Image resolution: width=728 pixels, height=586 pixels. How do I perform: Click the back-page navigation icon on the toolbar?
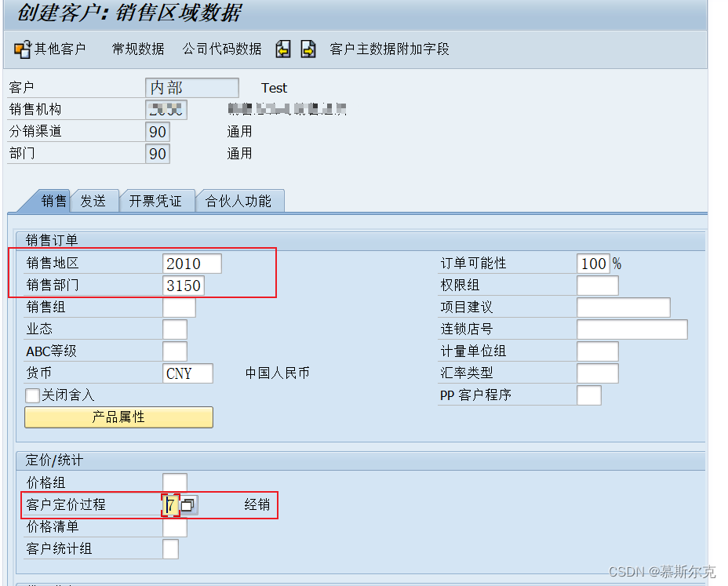282,47
